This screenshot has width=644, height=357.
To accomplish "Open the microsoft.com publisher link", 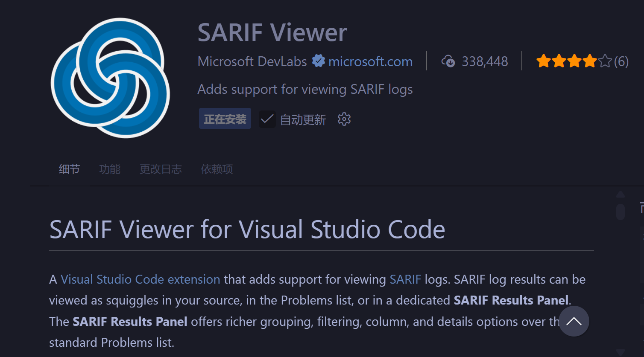I will pyautogui.click(x=370, y=61).
